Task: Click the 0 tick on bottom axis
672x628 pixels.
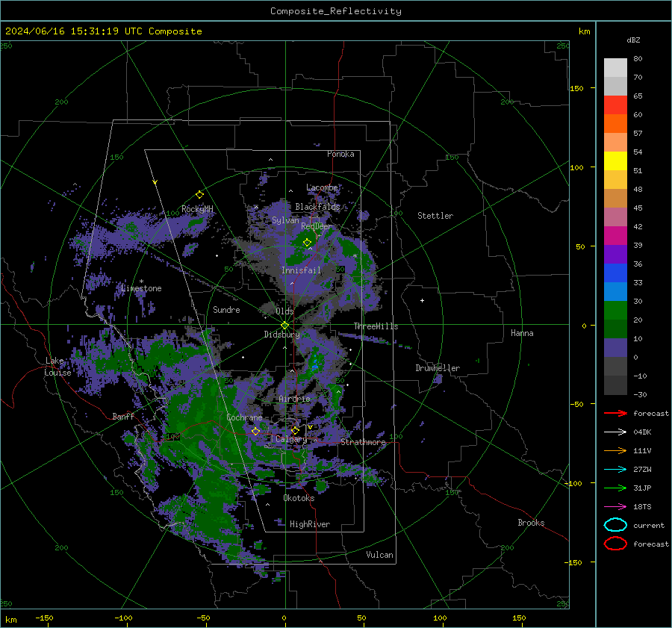Action: click(284, 618)
